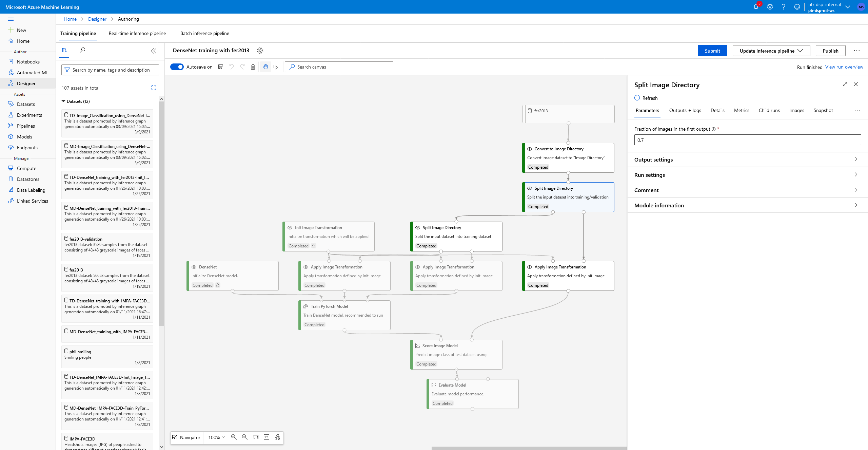The width and height of the screenshot is (868, 450).
Task: Expand Output settings section
Action: click(748, 160)
